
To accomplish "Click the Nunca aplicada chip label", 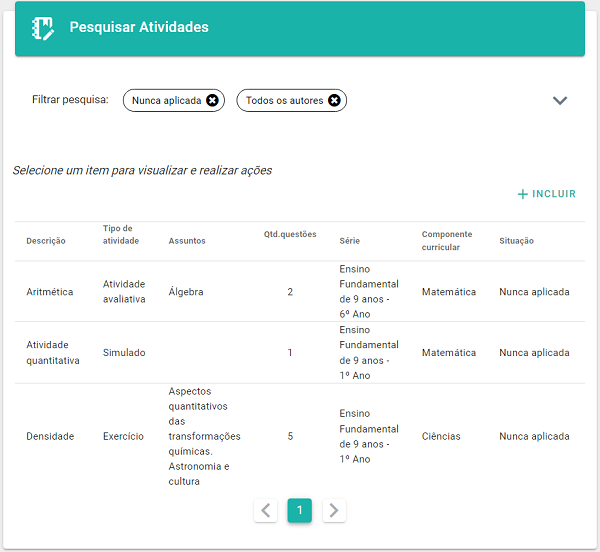I will click(166, 101).
